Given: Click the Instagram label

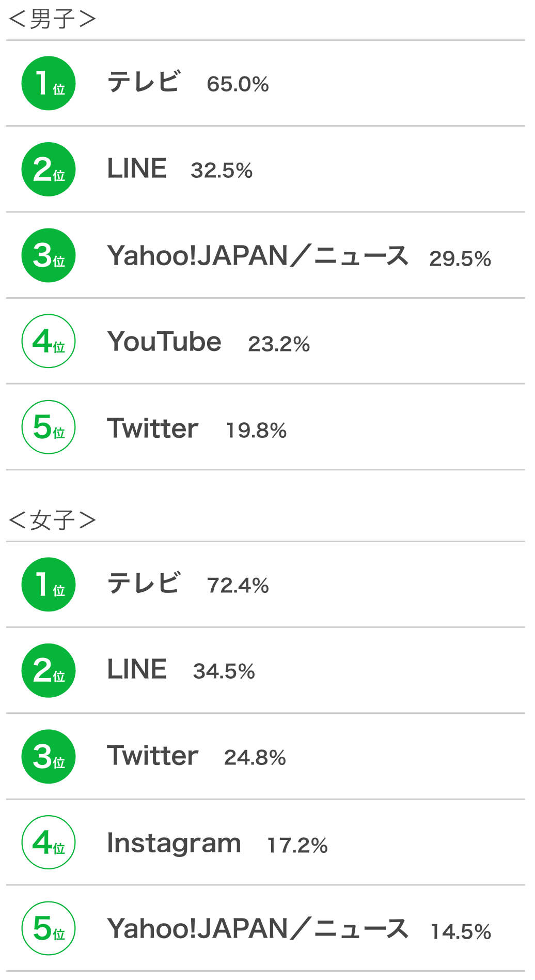Looking at the screenshot, I should (x=174, y=843).
